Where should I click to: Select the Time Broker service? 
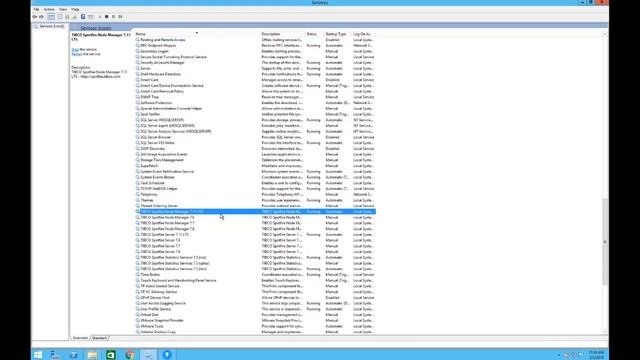tap(150, 274)
